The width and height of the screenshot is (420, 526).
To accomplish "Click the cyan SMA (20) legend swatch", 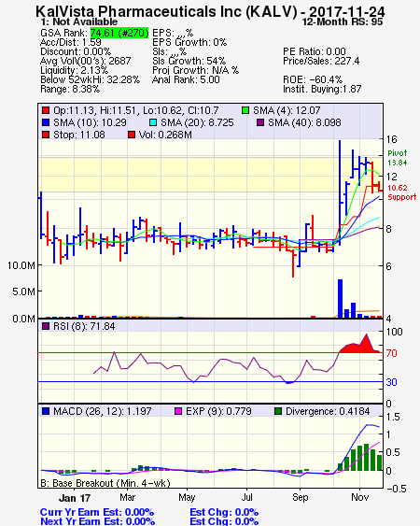I will (153, 122).
